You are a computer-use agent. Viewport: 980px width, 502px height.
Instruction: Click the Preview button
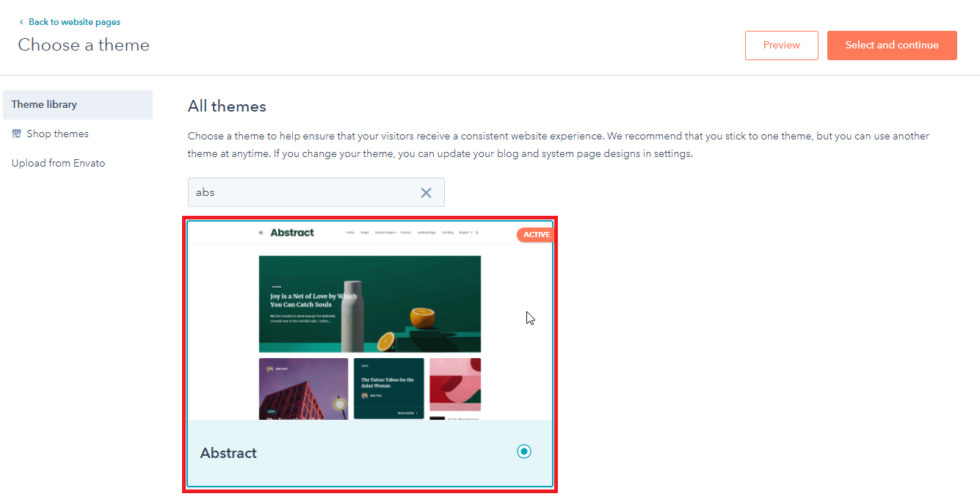781,46
